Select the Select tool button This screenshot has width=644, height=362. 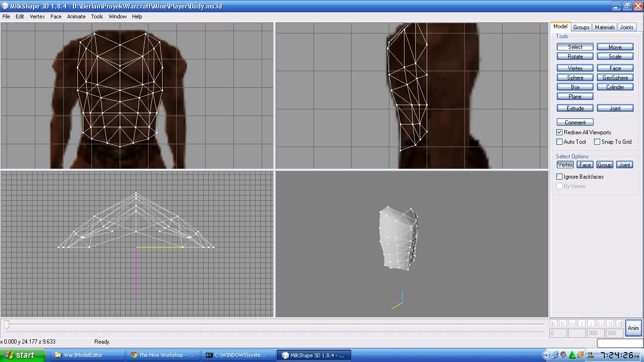coord(575,47)
